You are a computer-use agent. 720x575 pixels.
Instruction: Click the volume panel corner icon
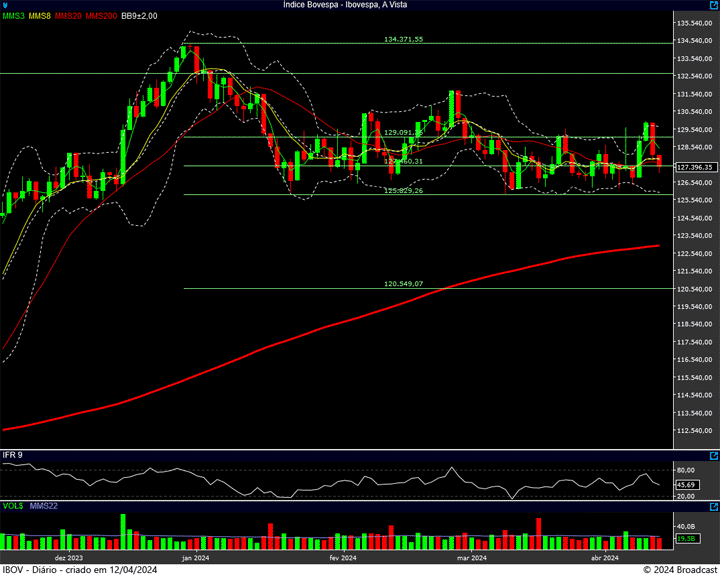(x=713, y=506)
